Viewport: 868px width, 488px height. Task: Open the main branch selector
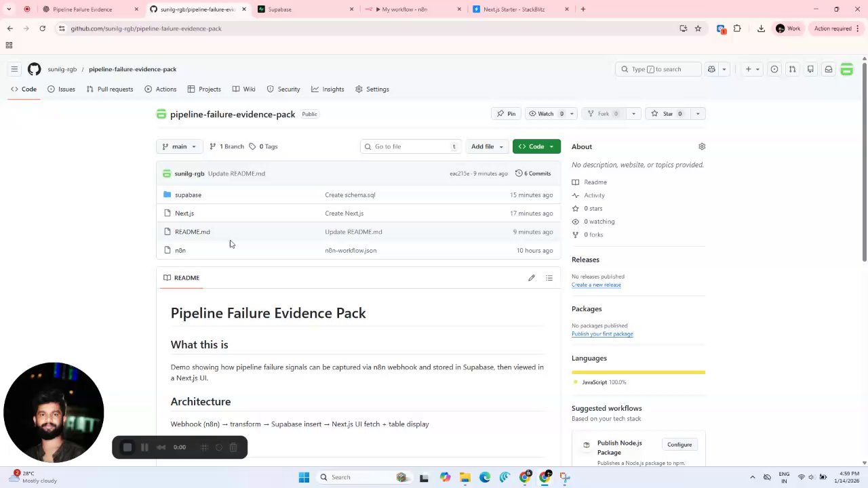point(179,146)
